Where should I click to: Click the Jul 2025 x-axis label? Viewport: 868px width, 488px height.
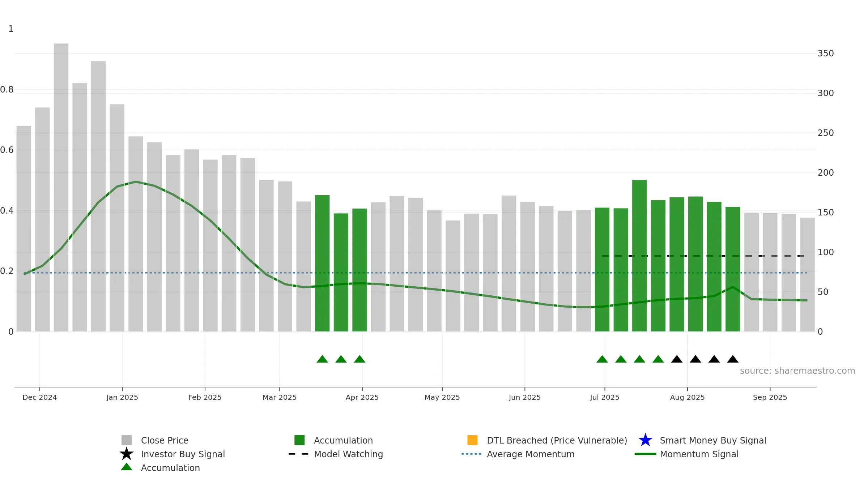(605, 397)
